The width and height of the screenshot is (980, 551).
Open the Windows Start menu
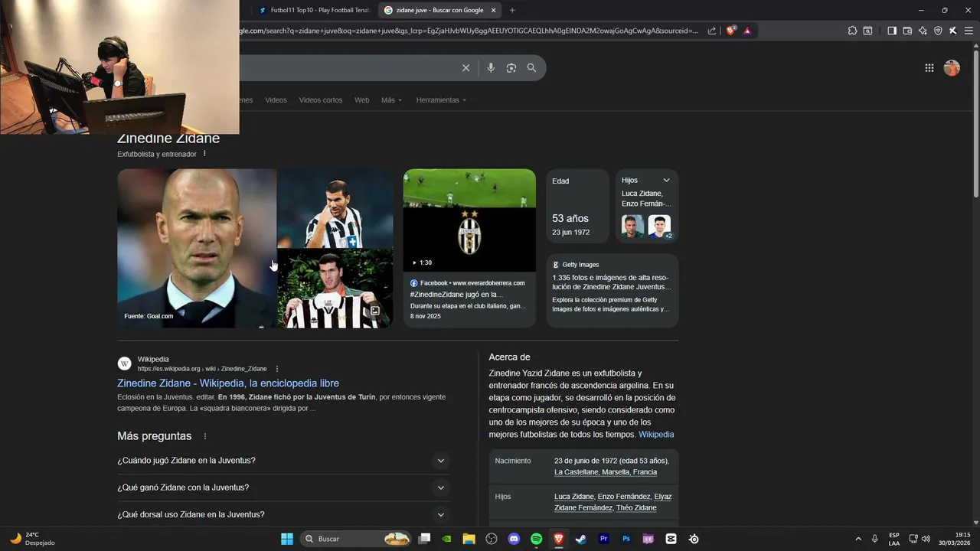pos(287,539)
